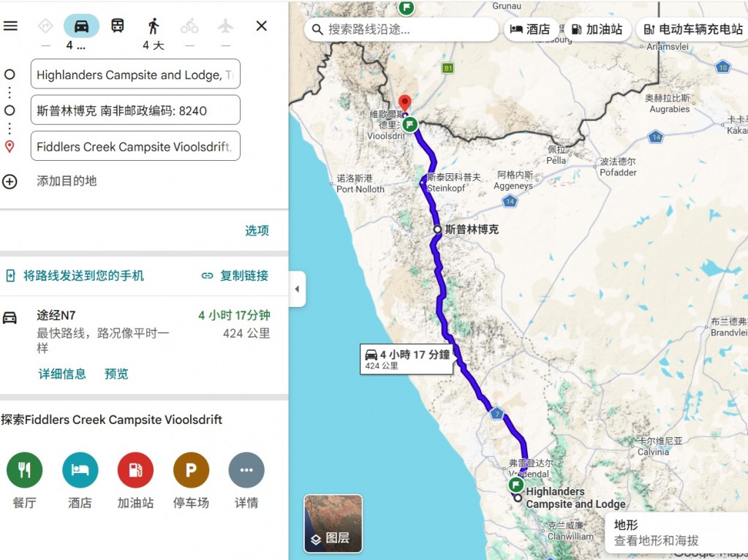Open the parking explore icon
748x560 pixels.
pos(191,470)
